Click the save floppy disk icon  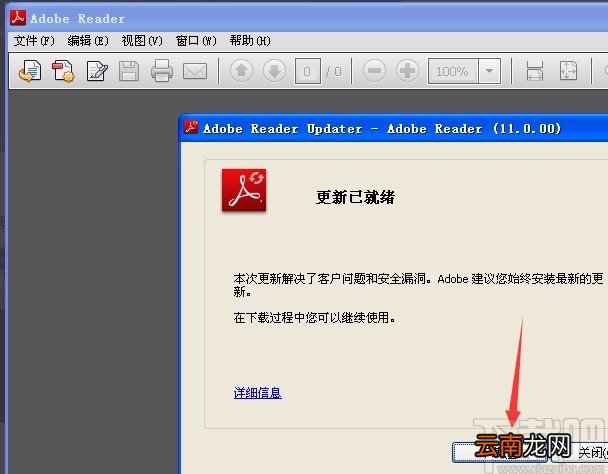[x=129, y=71]
